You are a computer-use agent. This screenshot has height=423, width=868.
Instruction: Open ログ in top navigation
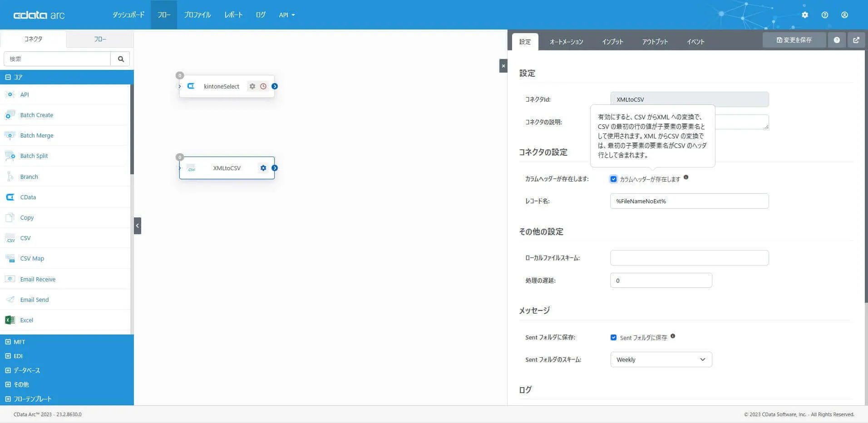pos(261,15)
